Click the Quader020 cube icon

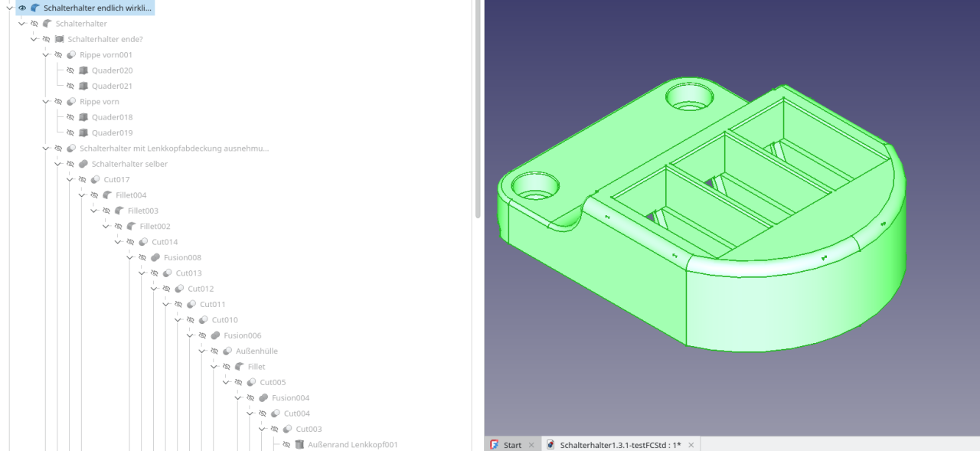[83, 70]
